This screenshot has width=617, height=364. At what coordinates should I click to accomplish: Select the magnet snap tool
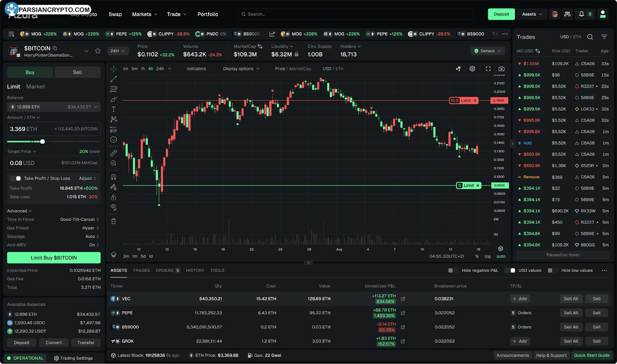pyautogui.click(x=114, y=177)
